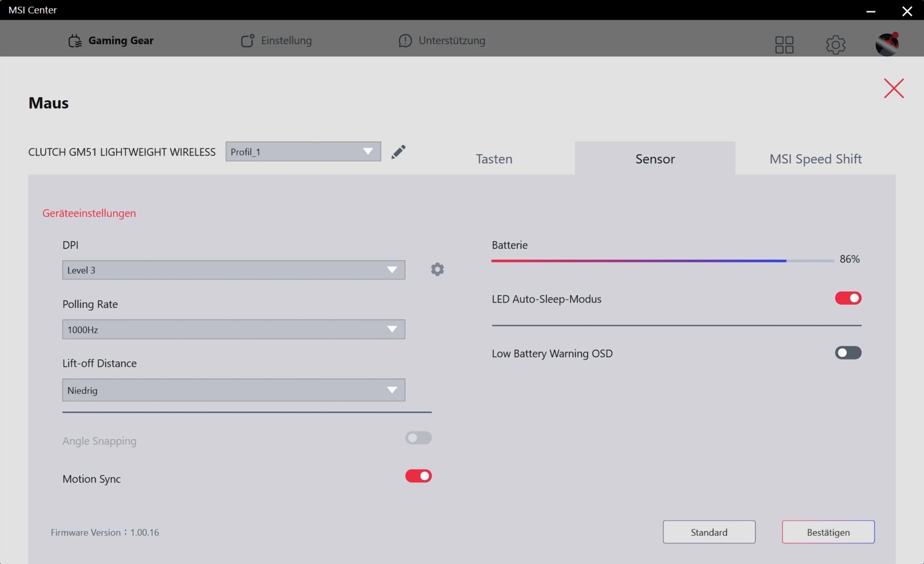This screenshot has width=924, height=564.
Task: Click the Einstellung icon
Action: pos(247,40)
